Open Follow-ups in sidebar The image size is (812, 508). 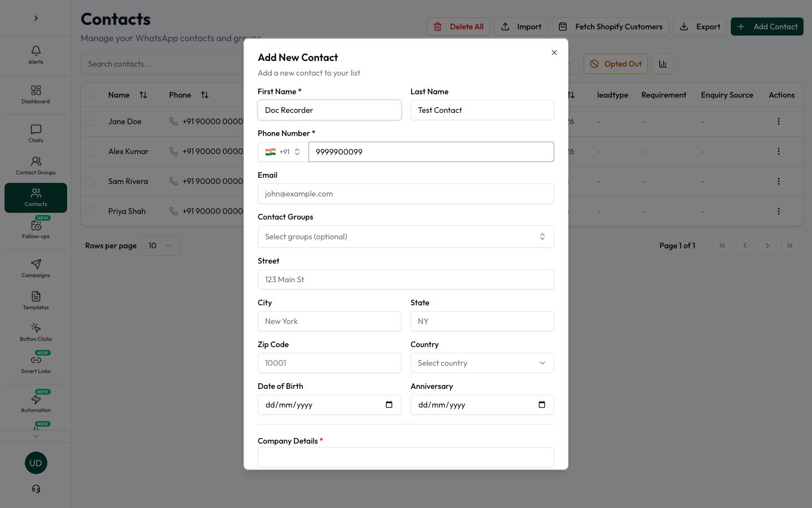(x=36, y=229)
